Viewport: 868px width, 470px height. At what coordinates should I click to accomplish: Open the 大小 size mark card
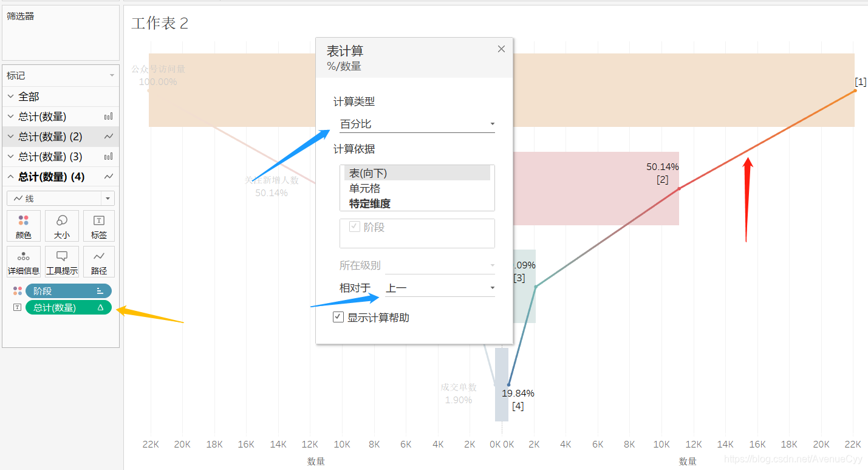pos(61,226)
